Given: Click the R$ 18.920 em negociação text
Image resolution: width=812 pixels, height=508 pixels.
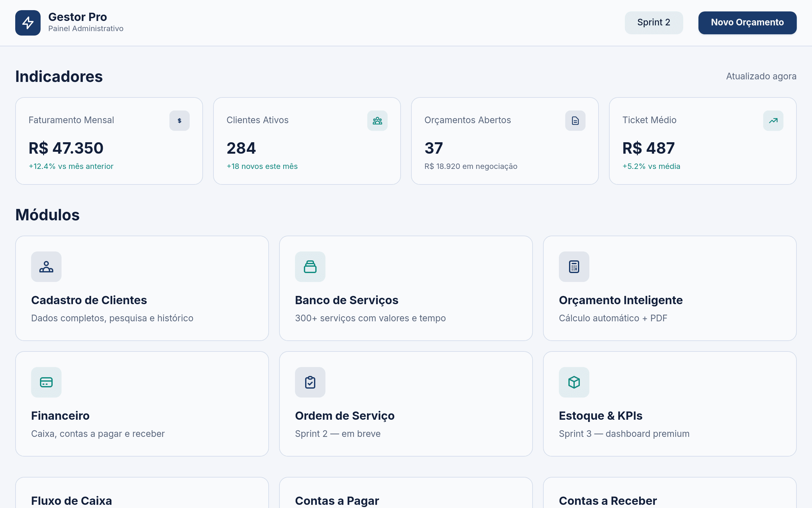Looking at the screenshot, I should click(471, 166).
